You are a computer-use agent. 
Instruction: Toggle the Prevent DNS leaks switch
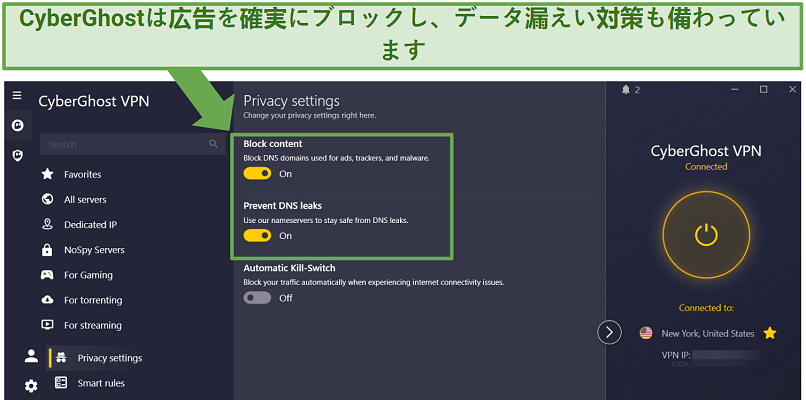tap(257, 235)
